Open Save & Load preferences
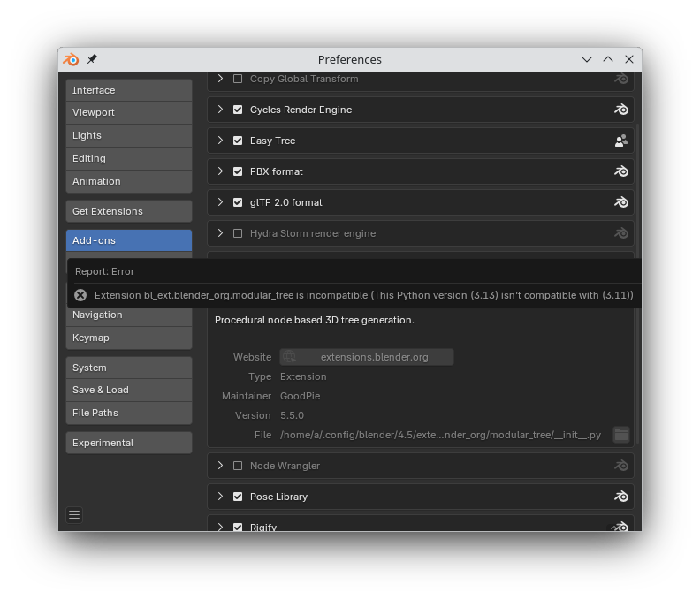The image size is (700, 600). [x=129, y=391]
